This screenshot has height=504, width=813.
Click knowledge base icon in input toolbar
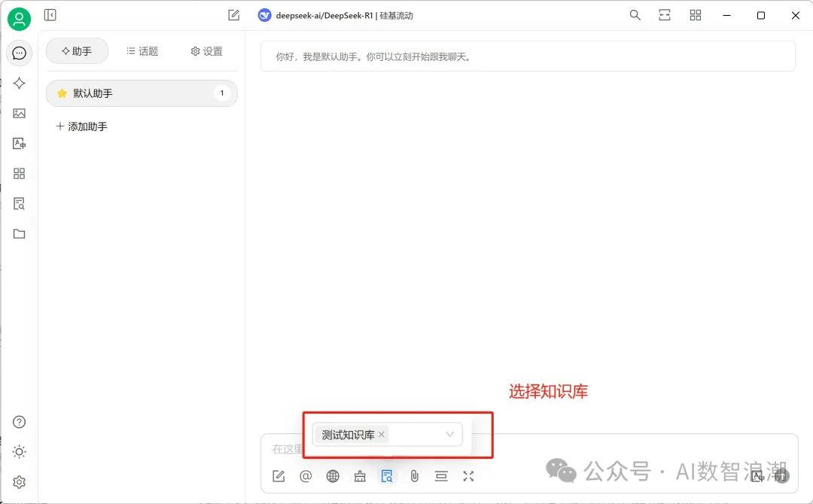[387, 476]
